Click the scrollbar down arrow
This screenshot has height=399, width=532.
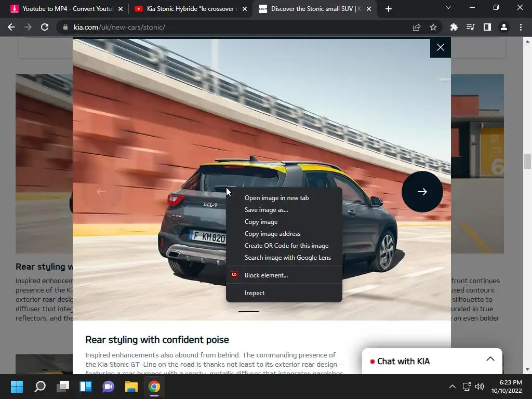[527, 369]
